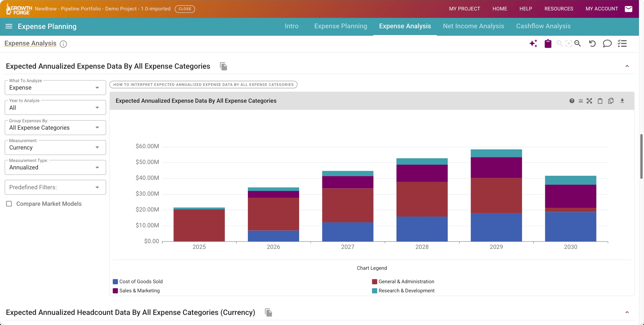644x325 pixels.
Task: Open the comments speech bubble icon
Action: click(x=607, y=43)
